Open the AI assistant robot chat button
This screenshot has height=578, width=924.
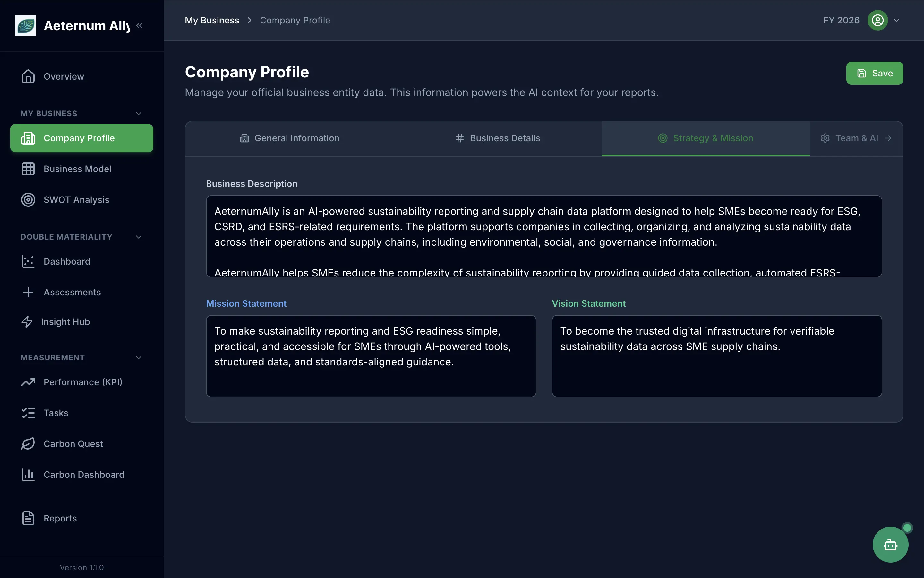click(x=890, y=544)
